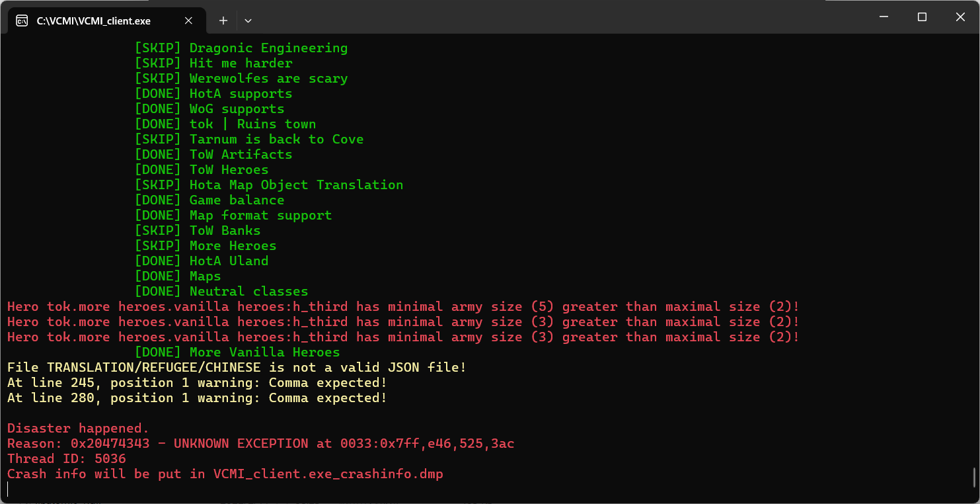Click the "[SKIP] Tarnum is back to Cove" line
980x504 pixels.
coord(249,140)
